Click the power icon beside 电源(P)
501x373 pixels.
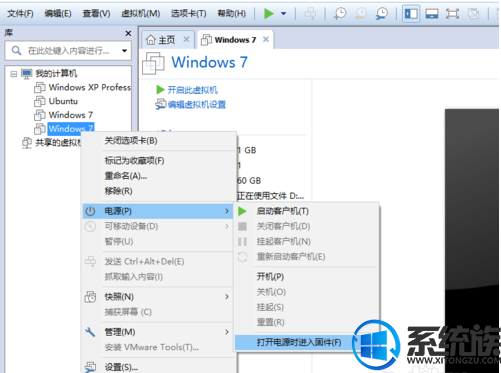click(90, 211)
